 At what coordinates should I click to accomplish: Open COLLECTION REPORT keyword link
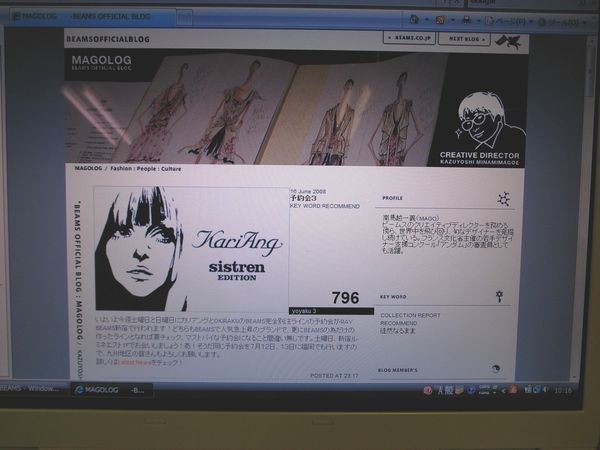pos(410,315)
